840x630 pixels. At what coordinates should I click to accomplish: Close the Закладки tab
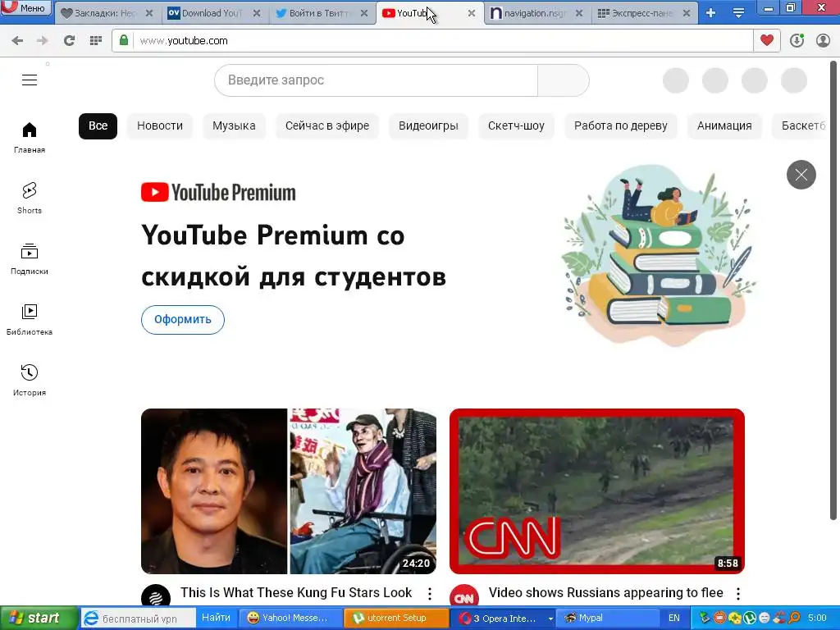coord(149,13)
